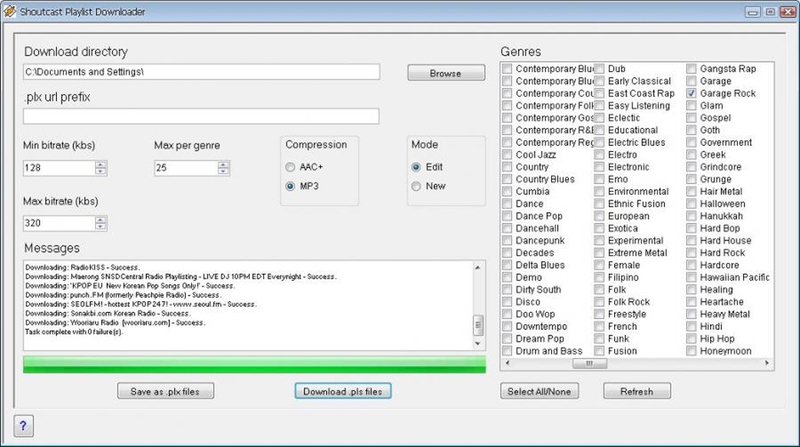Click the Download directory path field
800x447 pixels.
pyautogui.click(x=202, y=72)
